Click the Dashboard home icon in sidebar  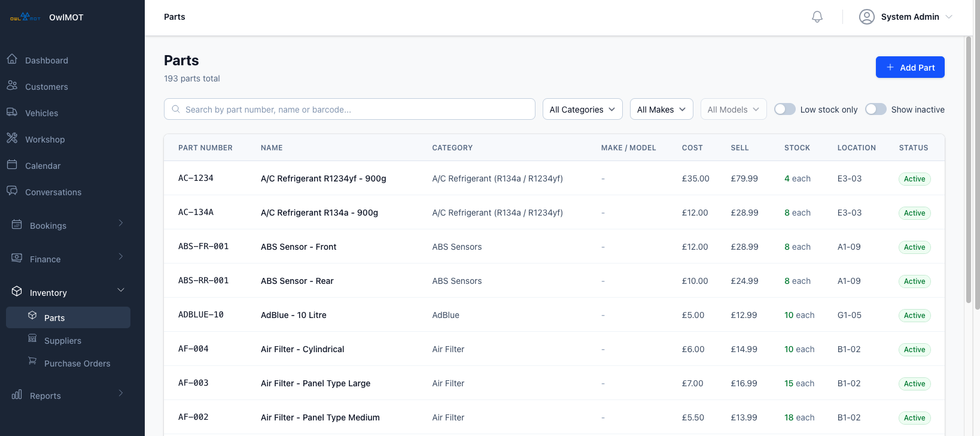[12, 59]
